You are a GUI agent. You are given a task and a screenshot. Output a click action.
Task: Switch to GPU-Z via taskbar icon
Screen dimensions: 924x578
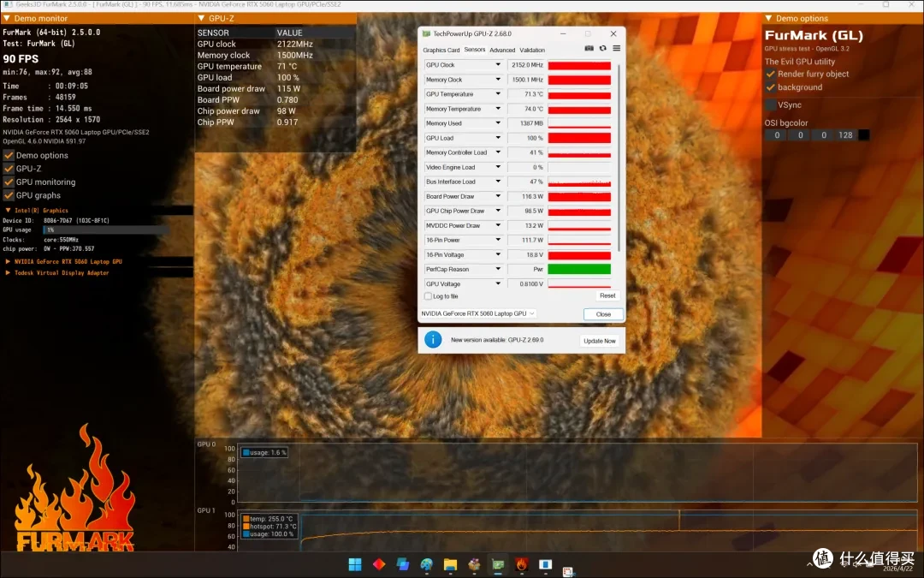(x=498, y=564)
